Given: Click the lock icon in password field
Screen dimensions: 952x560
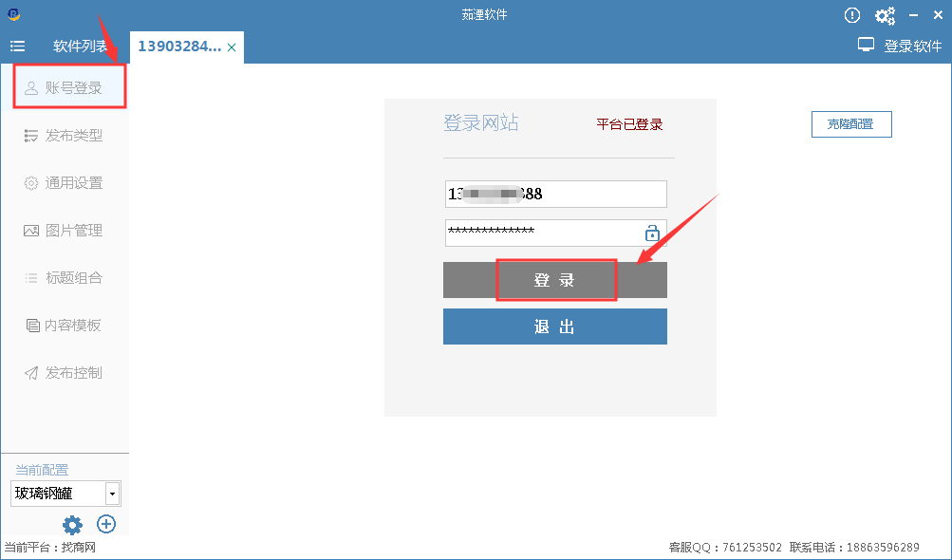Looking at the screenshot, I should pyautogui.click(x=652, y=233).
